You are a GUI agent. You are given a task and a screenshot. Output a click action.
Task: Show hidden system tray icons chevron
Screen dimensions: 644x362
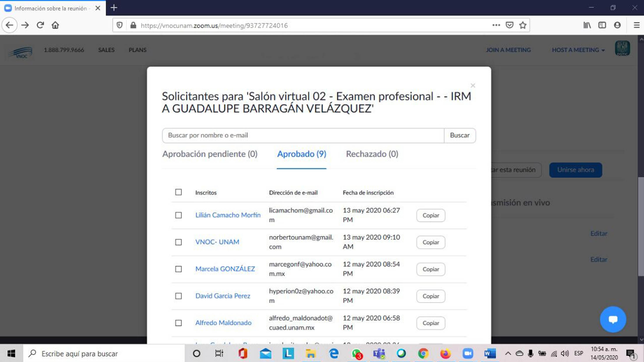pyautogui.click(x=508, y=353)
